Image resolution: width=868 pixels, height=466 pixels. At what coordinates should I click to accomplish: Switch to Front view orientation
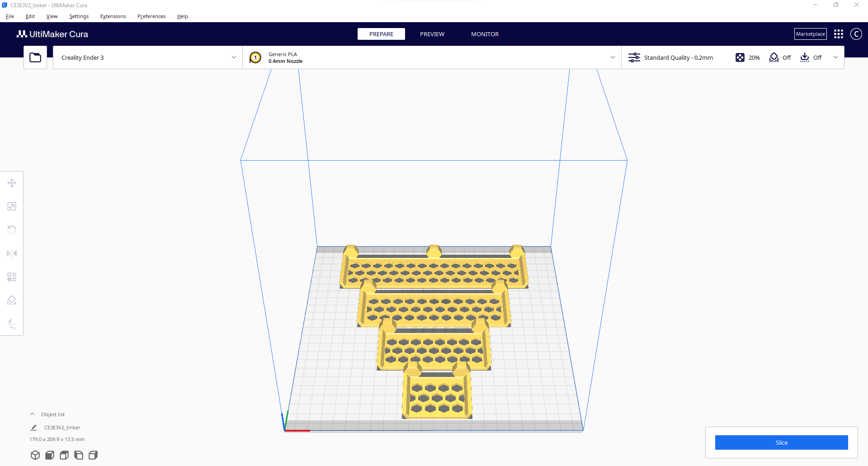(50, 455)
